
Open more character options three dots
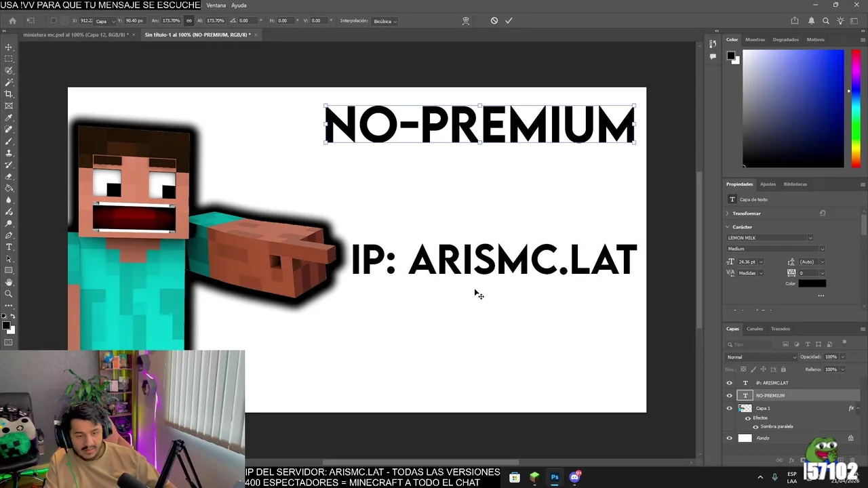(x=821, y=296)
